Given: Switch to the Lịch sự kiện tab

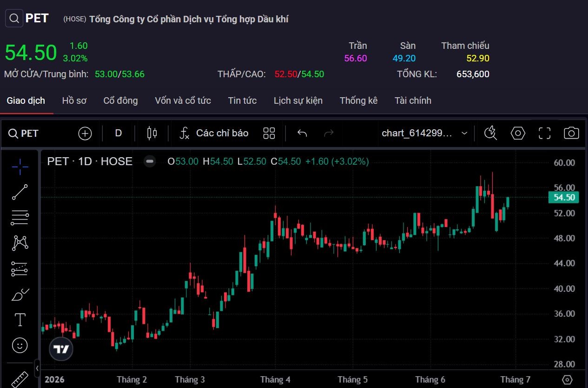Looking at the screenshot, I should [298, 100].
